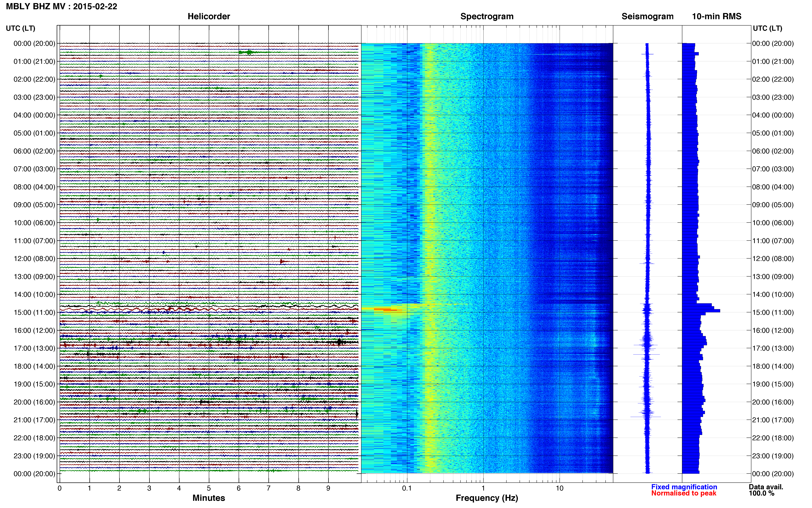Click the 03:00 (23:00) label beside the Helicorder
The height and width of the screenshot is (508, 812).
pos(34,97)
